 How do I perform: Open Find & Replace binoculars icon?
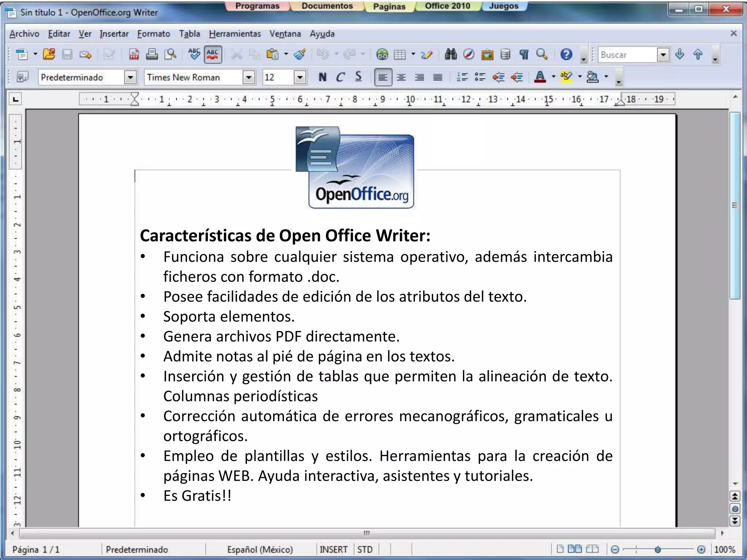pos(451,55)
